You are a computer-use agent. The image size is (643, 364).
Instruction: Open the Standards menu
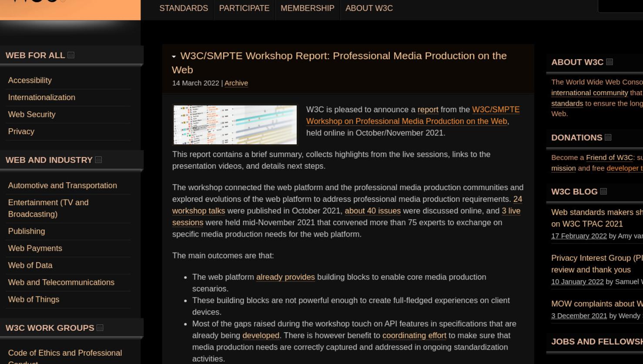point(184,8)
